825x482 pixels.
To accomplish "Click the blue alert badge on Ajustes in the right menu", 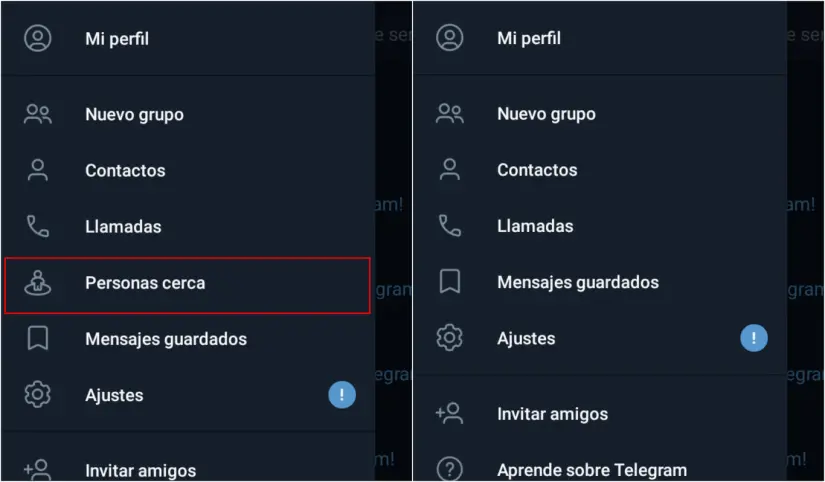I will (754, 338).
